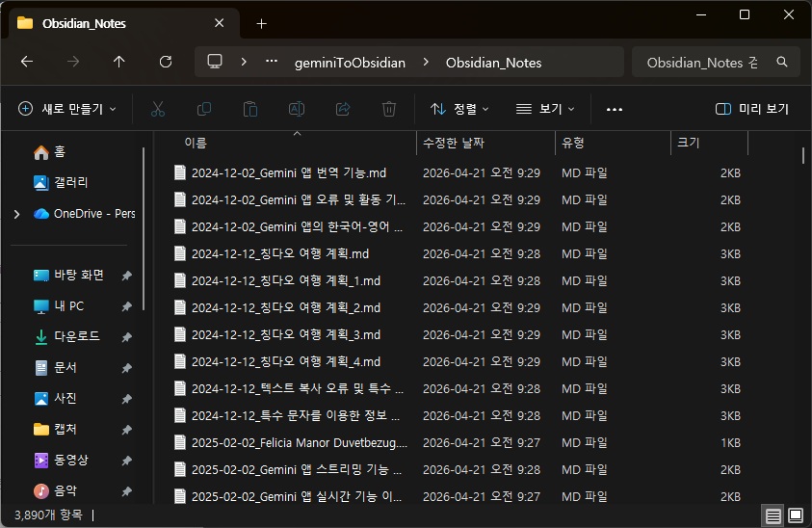Click the pin icon beside 다운로드
The height and width of the screenshot is (528, 812).
(x=127, y=337)
